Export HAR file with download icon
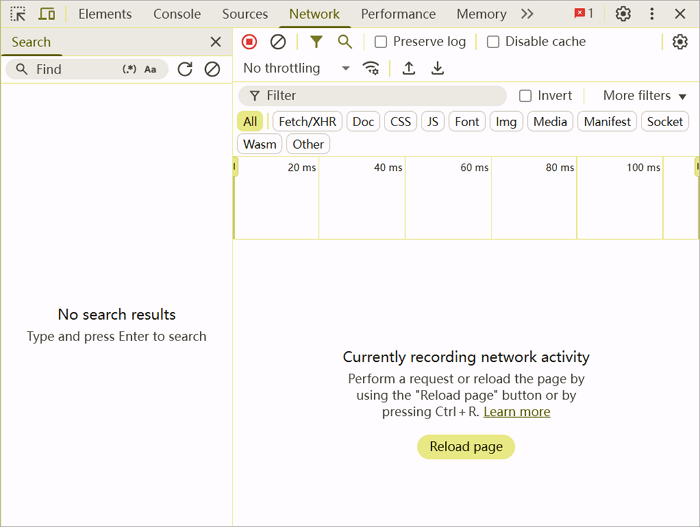700x527 pixels. 437,68
